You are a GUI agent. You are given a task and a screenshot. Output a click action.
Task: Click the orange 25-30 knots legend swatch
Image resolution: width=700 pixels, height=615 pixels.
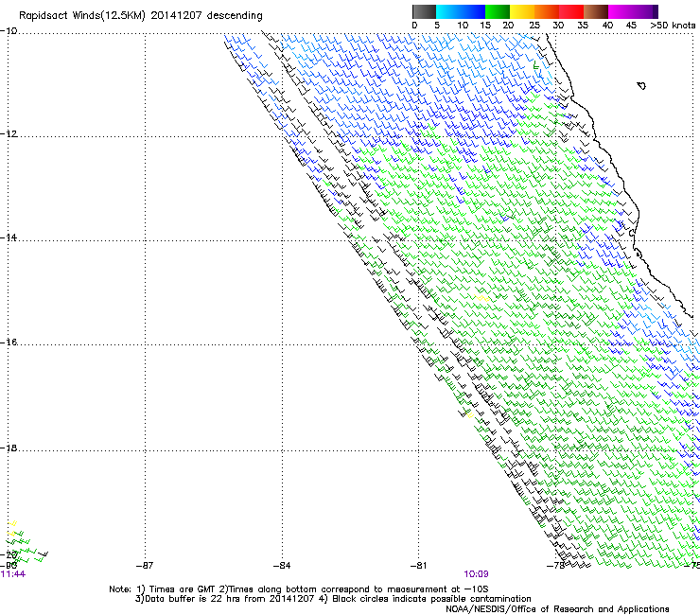pos(547,11)
